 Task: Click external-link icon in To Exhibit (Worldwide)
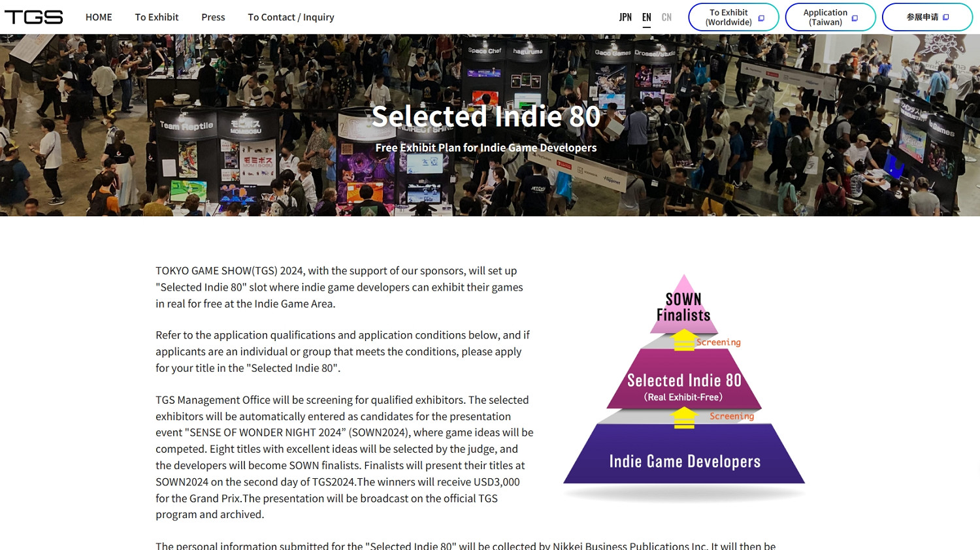761,18
